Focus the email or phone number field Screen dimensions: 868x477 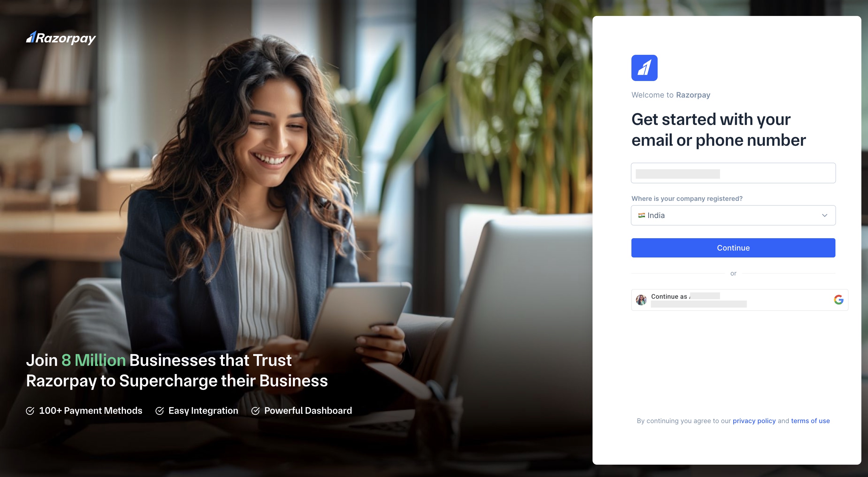pos(733,173)
